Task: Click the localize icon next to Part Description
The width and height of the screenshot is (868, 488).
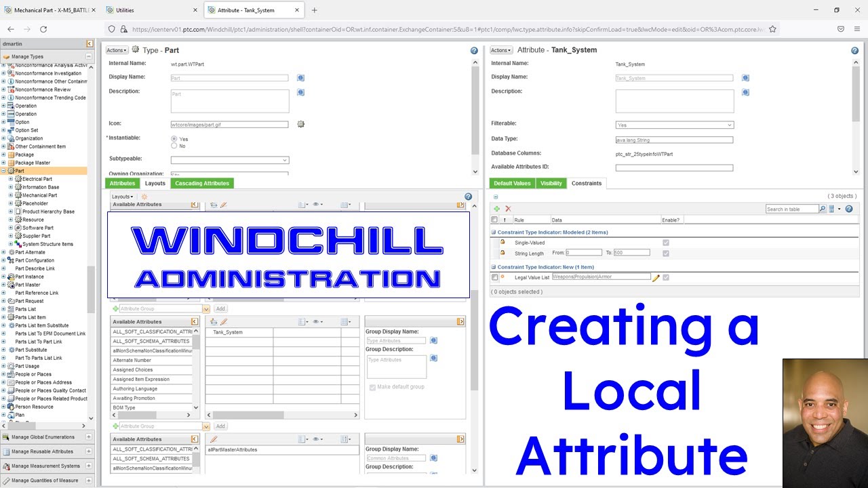Action: click(x=300, y=92)
